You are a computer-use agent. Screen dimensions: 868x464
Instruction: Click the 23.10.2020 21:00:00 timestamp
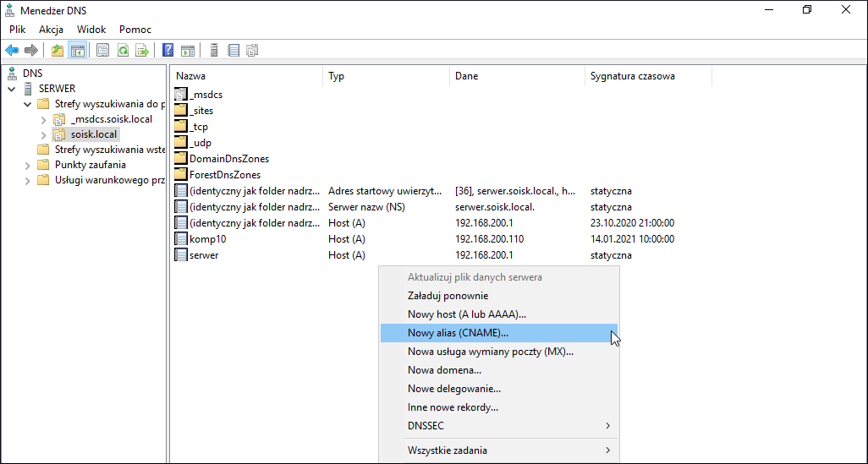click(x=632, y=223)
